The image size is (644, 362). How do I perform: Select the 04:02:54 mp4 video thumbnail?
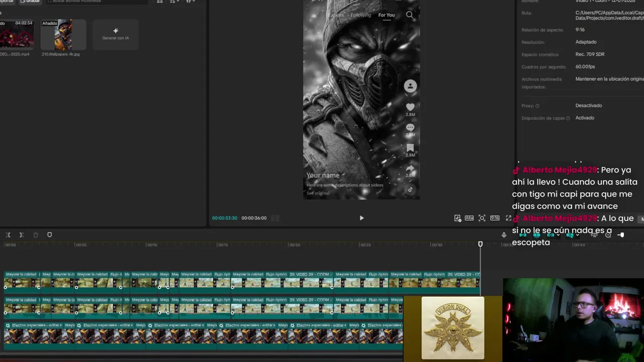pos(17,35)
